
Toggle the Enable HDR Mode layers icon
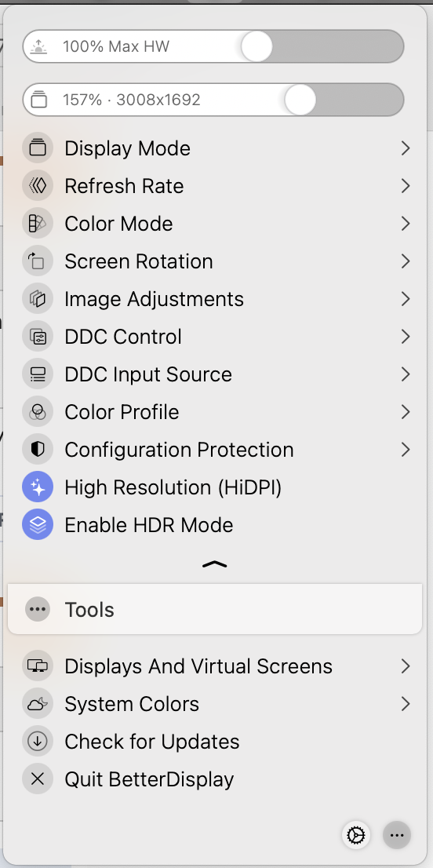tap(38, 525)
